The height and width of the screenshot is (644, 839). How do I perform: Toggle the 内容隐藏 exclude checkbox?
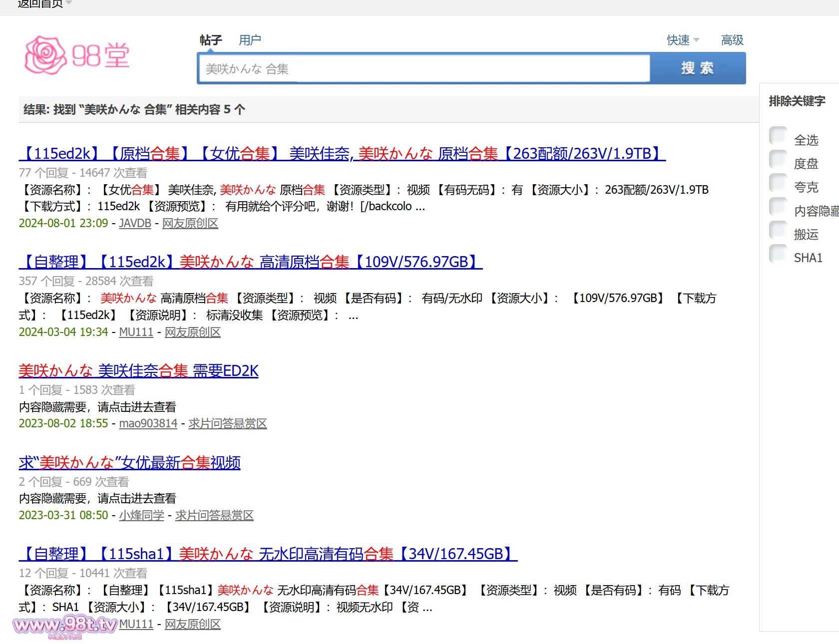[x=778, y=207]
